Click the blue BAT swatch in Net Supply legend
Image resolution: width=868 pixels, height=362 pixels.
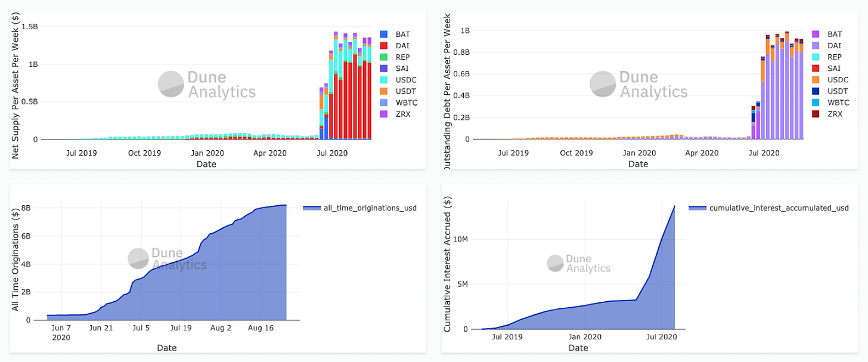click(x=384, y=35)
